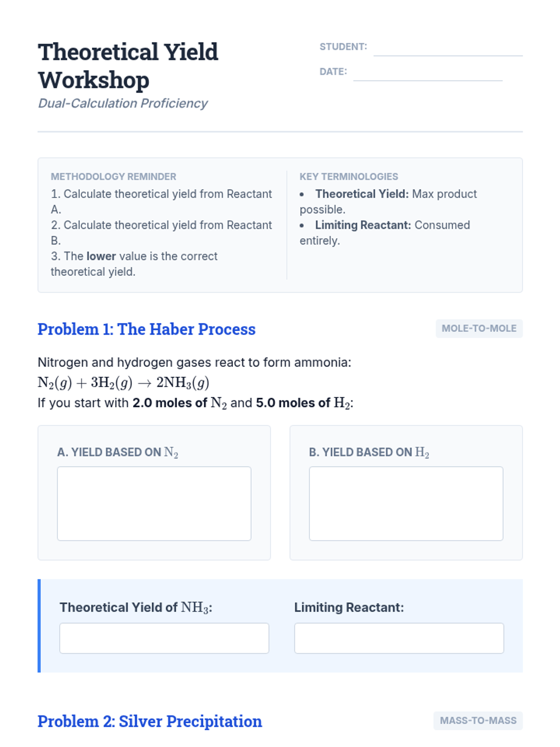Click the 'Theoretical Yield:' term definition
The width and height of the screenshot is (560, 747).
[388, 202]
